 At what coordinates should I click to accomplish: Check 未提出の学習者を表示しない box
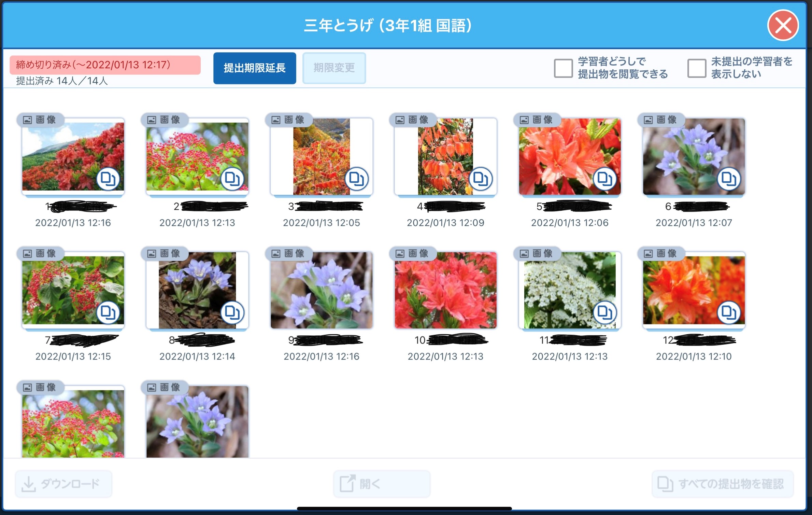pyautogui.click(x=696, y=68)
